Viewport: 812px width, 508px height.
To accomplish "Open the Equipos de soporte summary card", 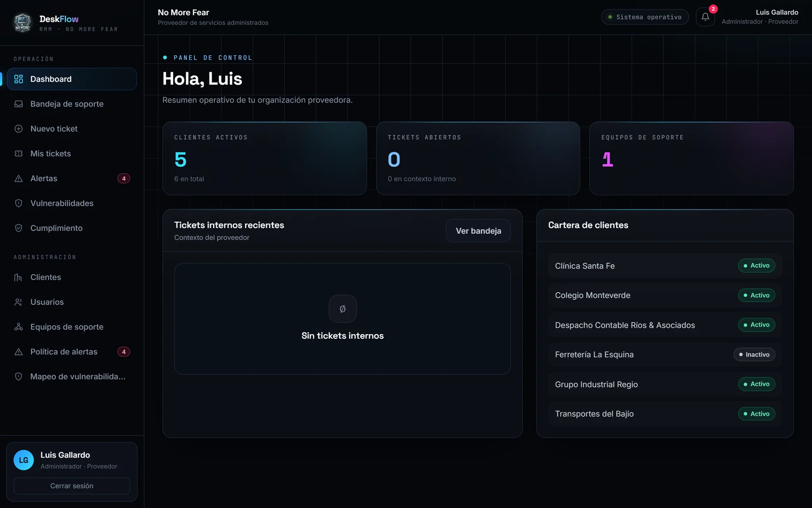I will 691,158.
